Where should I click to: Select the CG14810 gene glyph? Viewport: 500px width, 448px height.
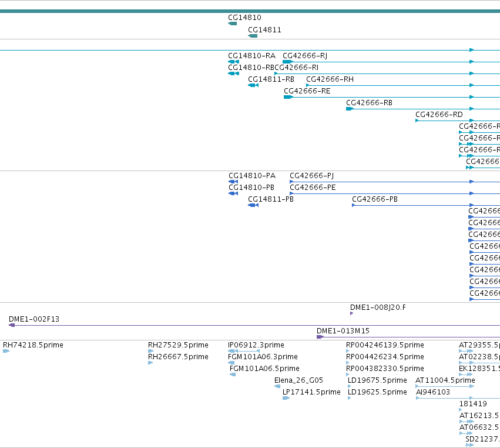233,24
